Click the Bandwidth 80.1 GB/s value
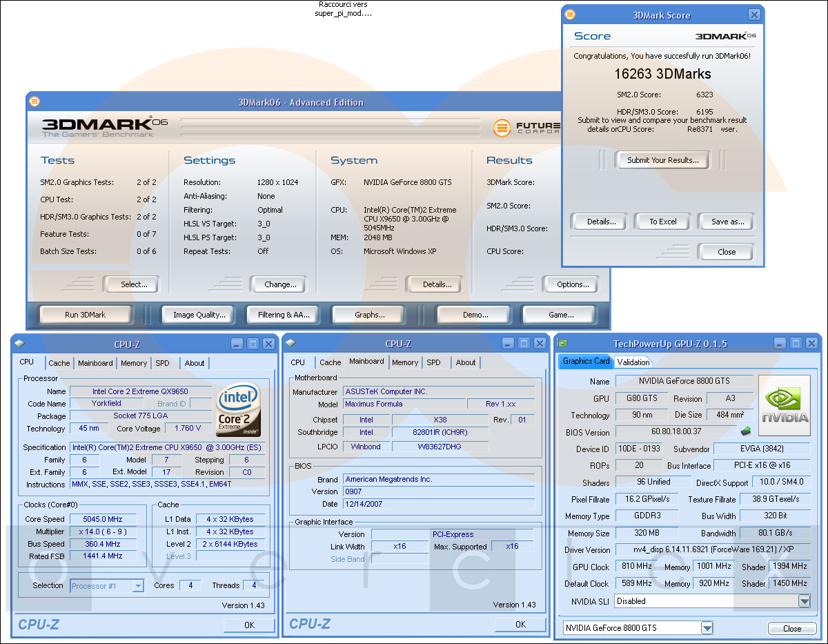The image size is (828, 644). pyautogui.click(x=775, y=533)
